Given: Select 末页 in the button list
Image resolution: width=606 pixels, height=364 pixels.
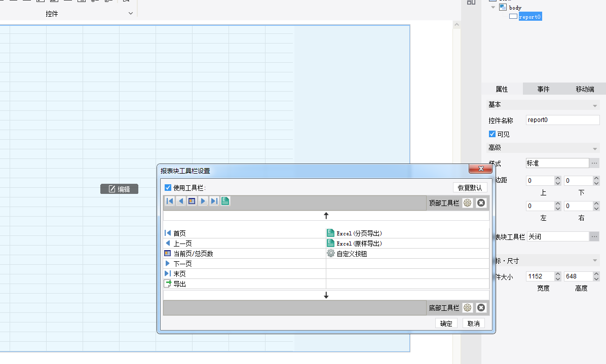Looking at the screenshot, I should tap(245, 274).
